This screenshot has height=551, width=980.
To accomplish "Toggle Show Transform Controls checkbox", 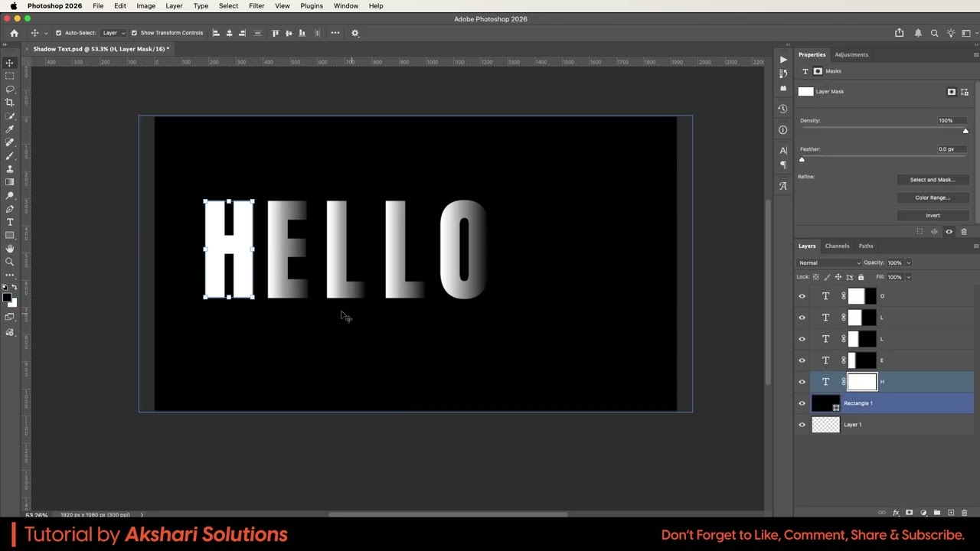I will click(x=134, y=33).
